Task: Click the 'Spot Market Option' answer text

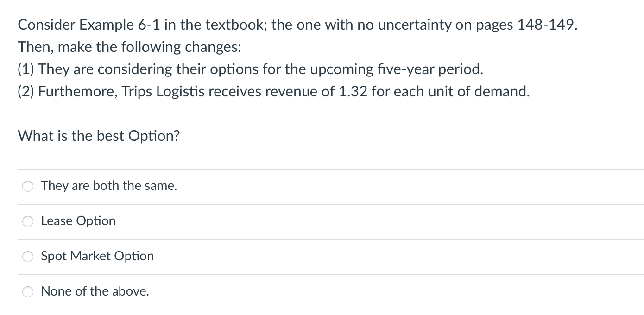Action: click(97, 256)
